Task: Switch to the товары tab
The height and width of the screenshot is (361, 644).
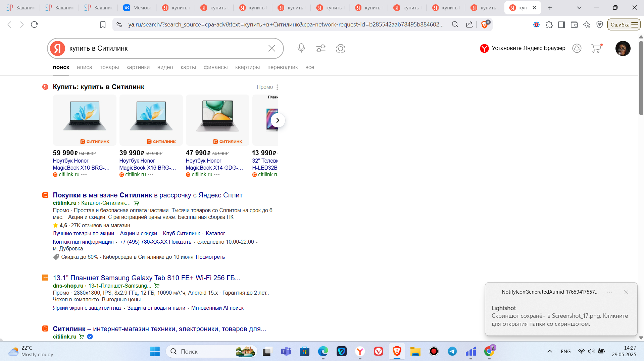Action: tap(109, 67)
